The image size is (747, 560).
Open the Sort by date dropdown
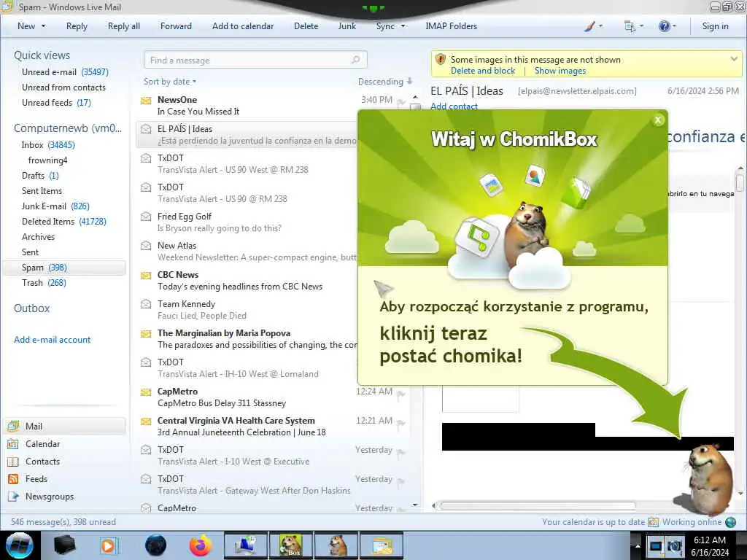pyautogui.click(x=169, y=82)
